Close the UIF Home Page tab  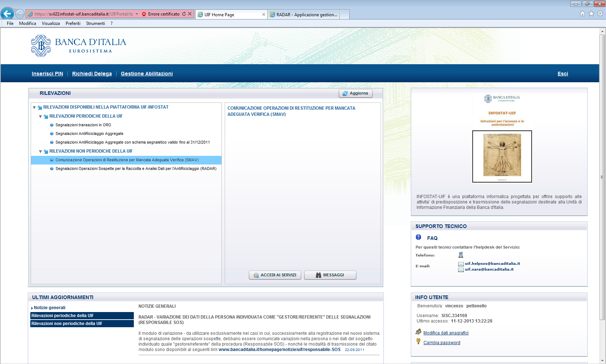(264, 14)
